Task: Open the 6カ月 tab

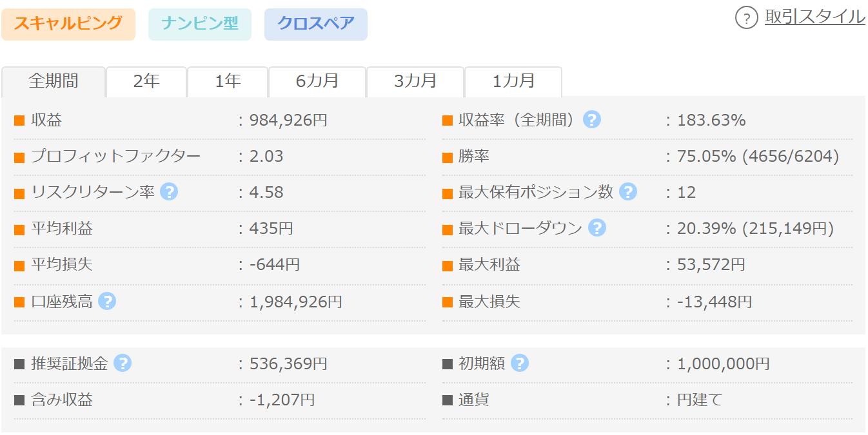Action: click(x=317, y=82)
